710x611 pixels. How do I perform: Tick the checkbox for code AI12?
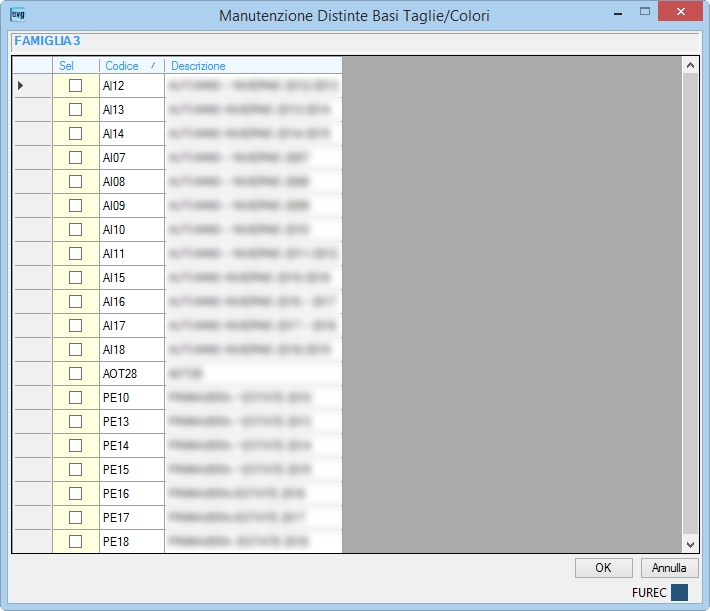(75, 85)
